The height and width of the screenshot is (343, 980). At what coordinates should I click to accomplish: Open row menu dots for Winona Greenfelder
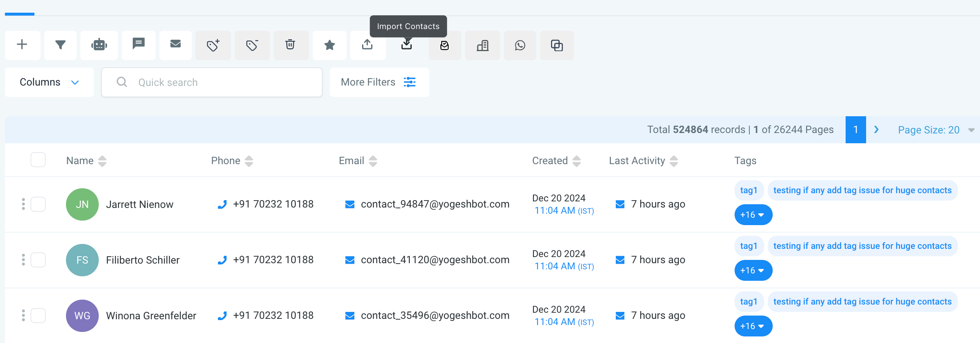click(23, 316)
